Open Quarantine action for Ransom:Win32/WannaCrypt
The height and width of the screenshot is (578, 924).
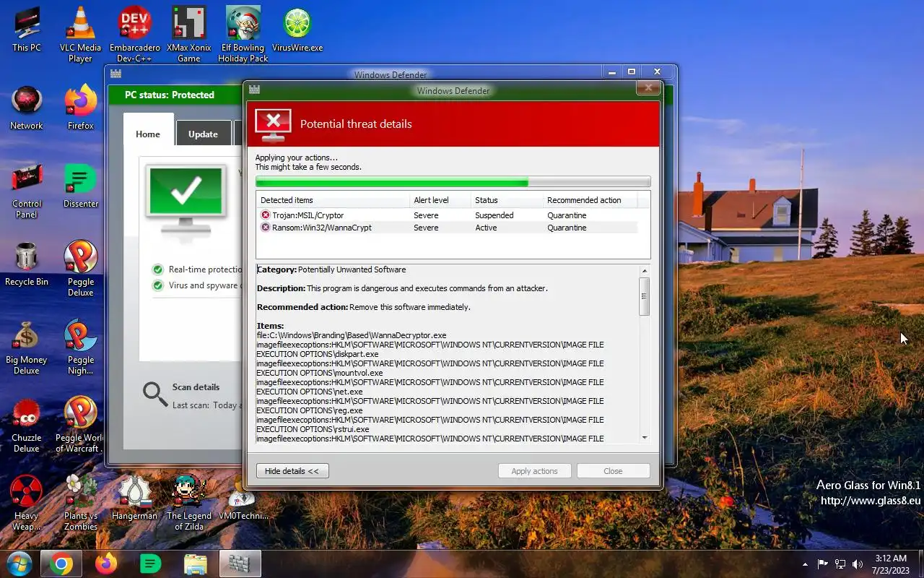point(567,228)
